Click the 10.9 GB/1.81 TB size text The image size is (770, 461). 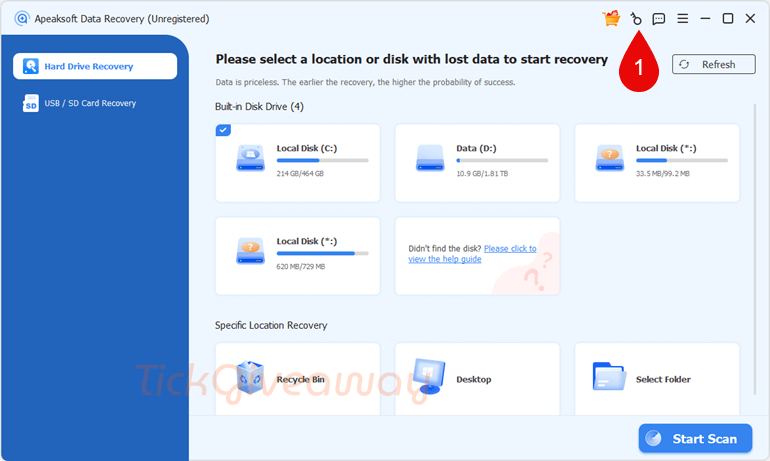pos(482,174)
